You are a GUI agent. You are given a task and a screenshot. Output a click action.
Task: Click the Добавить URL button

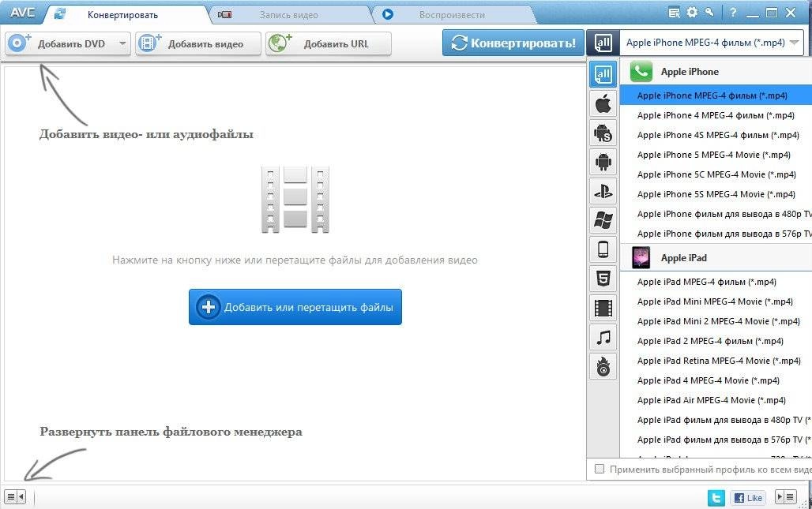tap(329, 44)
